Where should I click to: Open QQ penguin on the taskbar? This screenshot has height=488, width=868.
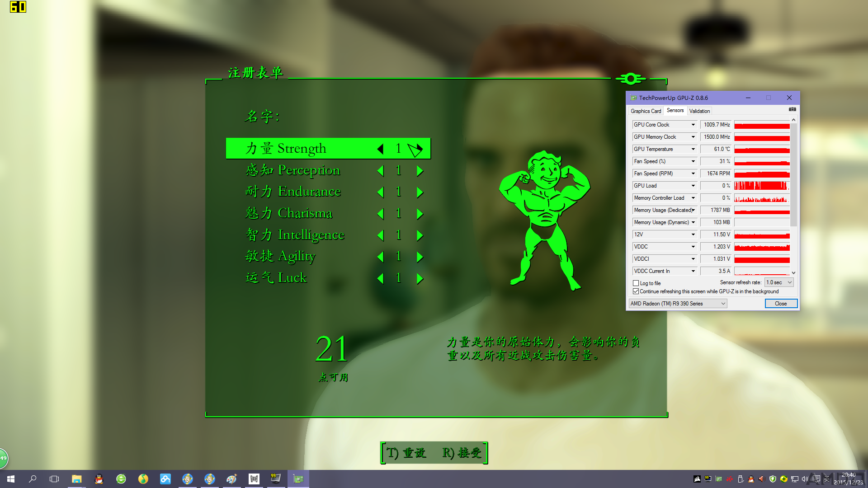[99, 479]
